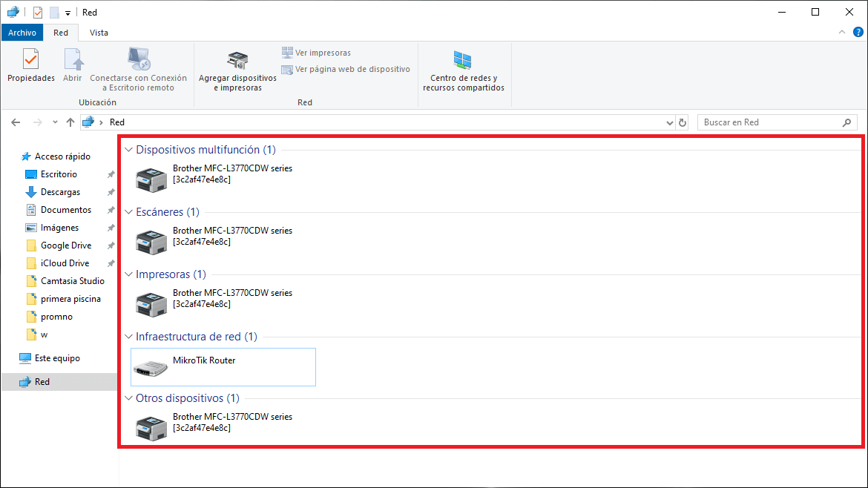Open the Archivo menu tab
The height and width of the screenshot is (488, 868).
[x=22, y=33]
